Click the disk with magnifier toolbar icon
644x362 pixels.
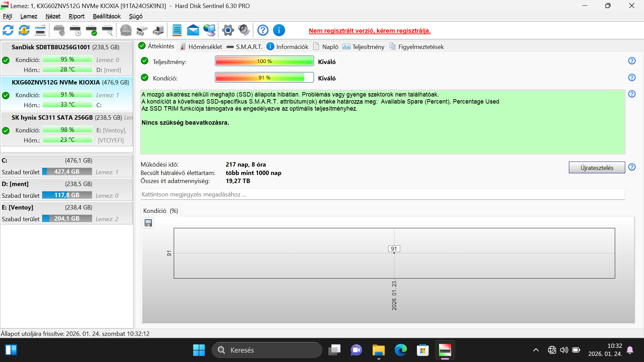point(107,31)
